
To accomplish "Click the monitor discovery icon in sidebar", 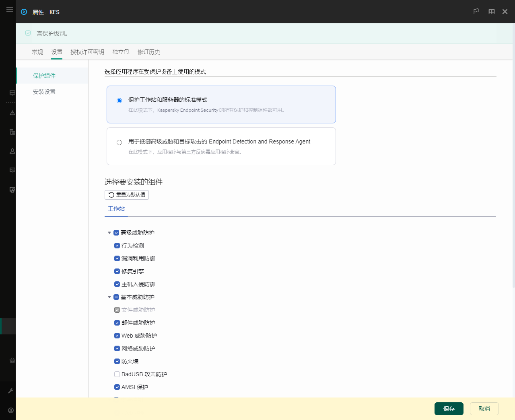I will coord(12,189).
